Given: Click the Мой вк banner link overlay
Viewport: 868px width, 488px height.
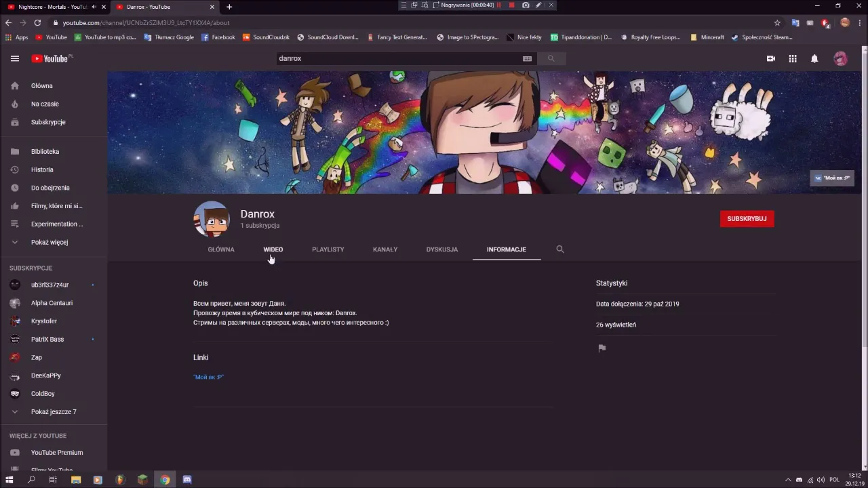Looking at the screenshot, I should pyautogui.click(x=832, y=178).
